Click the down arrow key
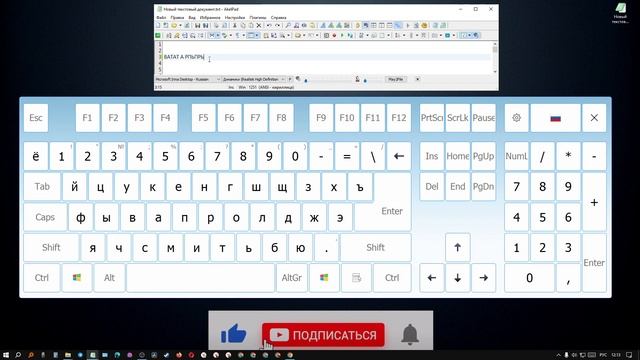Image resolution: width=640 pixels, height=360 pixels. click(x=458, y=278)
